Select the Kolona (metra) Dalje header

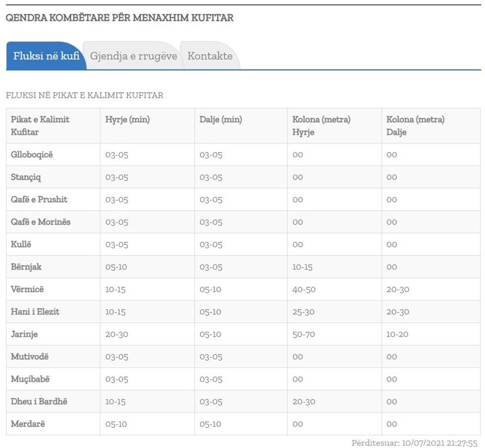[x=415, y=126]
